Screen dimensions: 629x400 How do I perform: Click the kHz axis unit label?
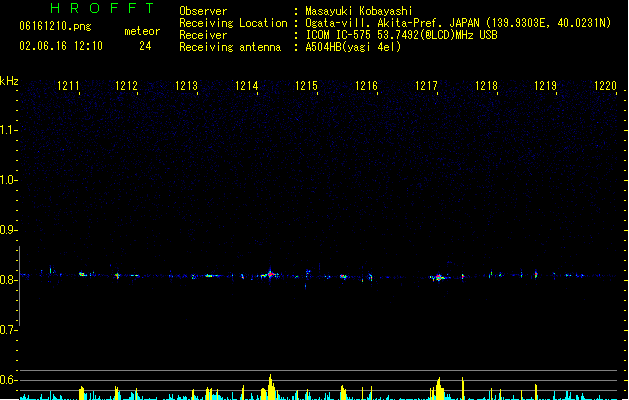(x=9, y=81)
